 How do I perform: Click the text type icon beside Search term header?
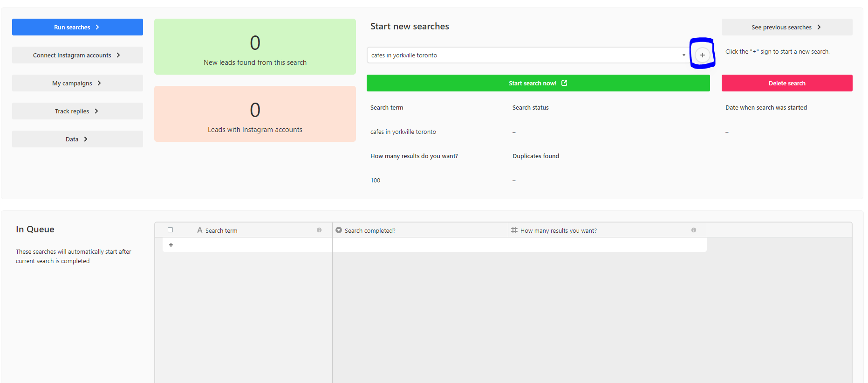click(200, 230)
